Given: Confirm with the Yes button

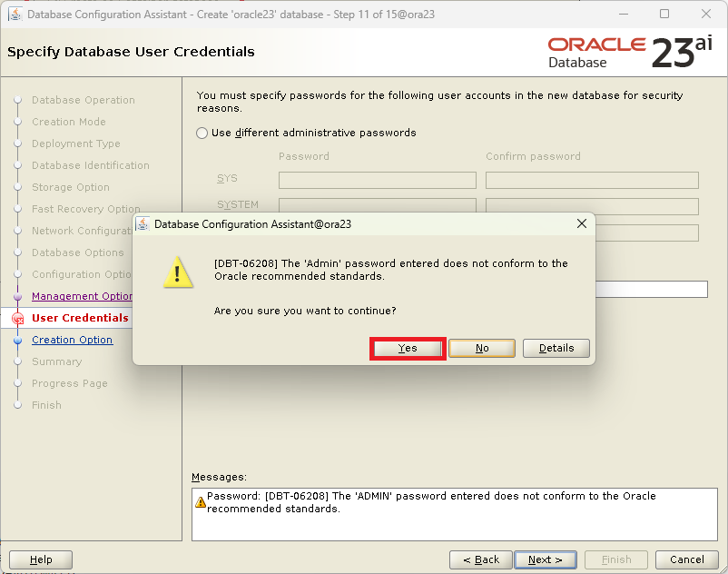Looking at the screenshot, I should click(x=408, y=348).
